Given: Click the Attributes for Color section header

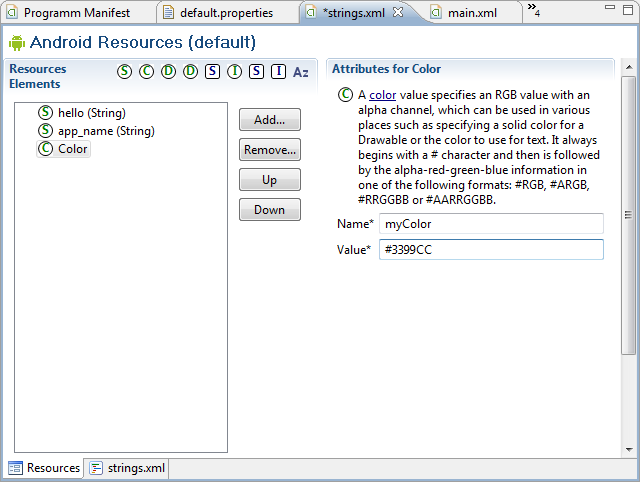Looking at the screenshot, I should tap(386, 69).
